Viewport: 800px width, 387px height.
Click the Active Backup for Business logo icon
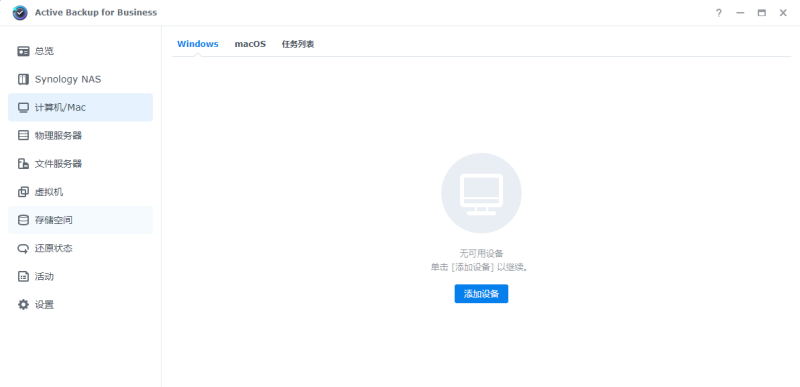(x=20, y=13)
